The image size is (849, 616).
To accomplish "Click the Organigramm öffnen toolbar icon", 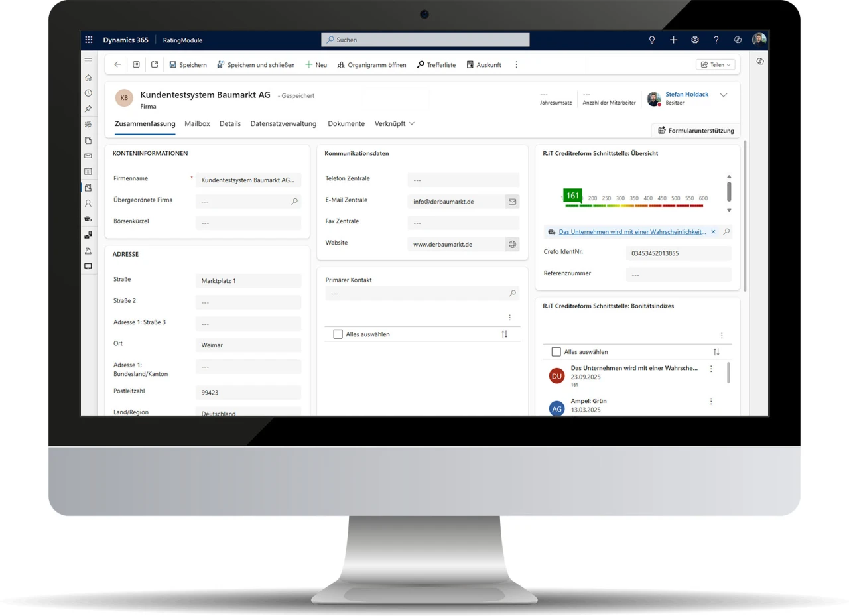I will click(341, 65).
